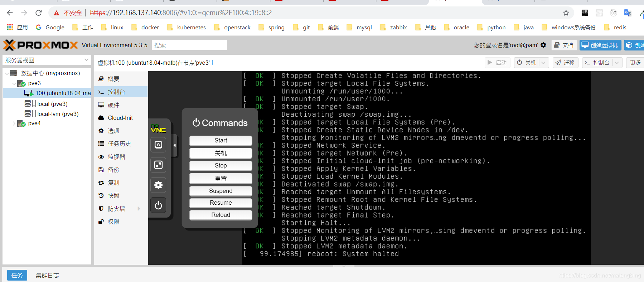Click the 文档 documentation button
The width and height of the screenshot is (644, 282).
pos(564,45)
